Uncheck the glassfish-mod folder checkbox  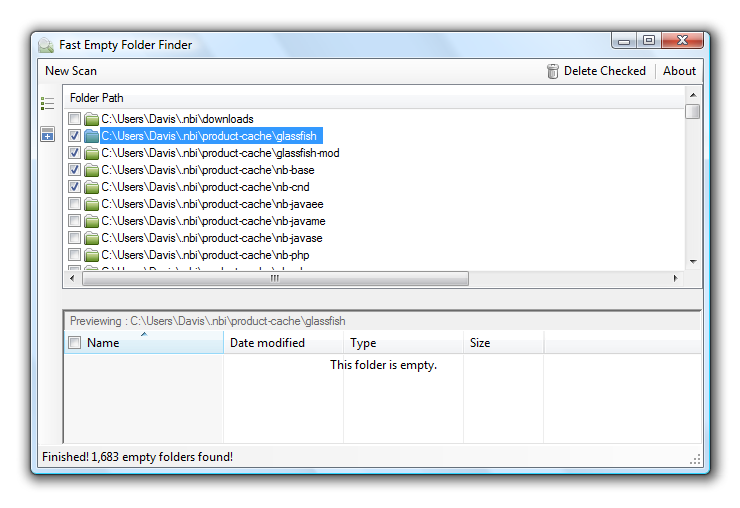(74, 152)
